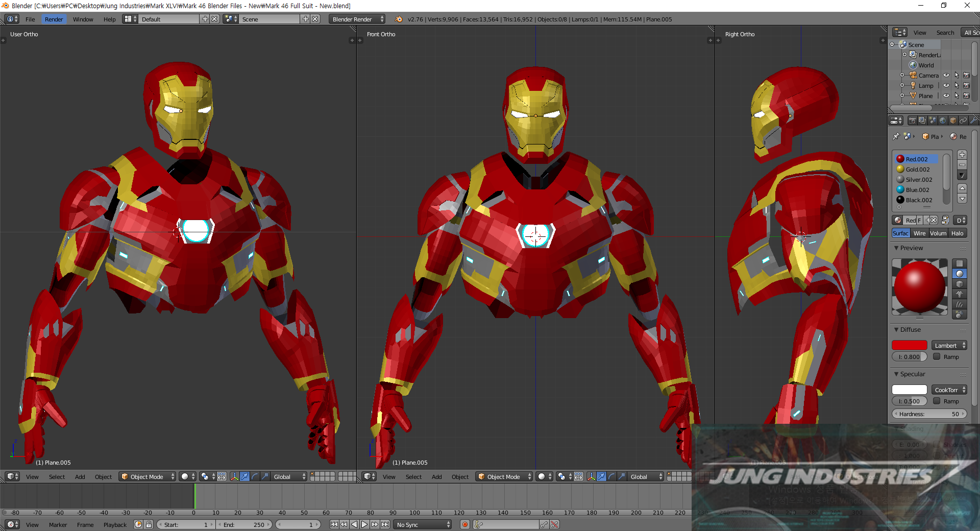
Task: Play the animation forward
Action: [x=364, y=525]
